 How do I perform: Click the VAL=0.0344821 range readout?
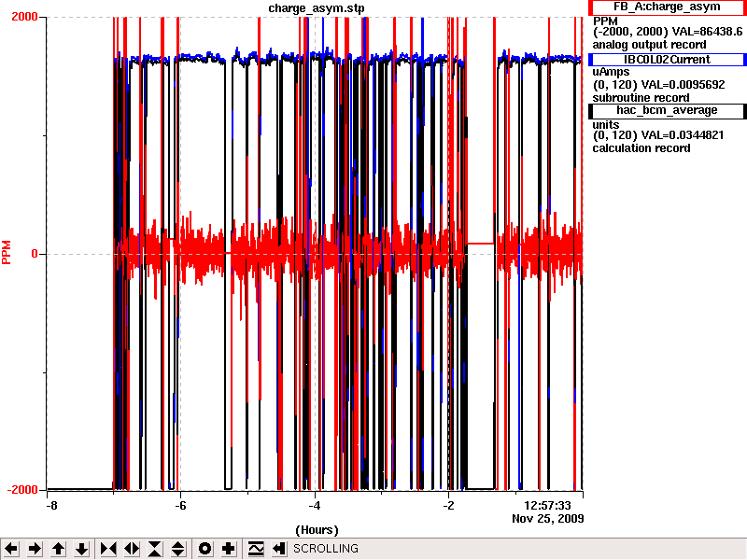(658, 135)
